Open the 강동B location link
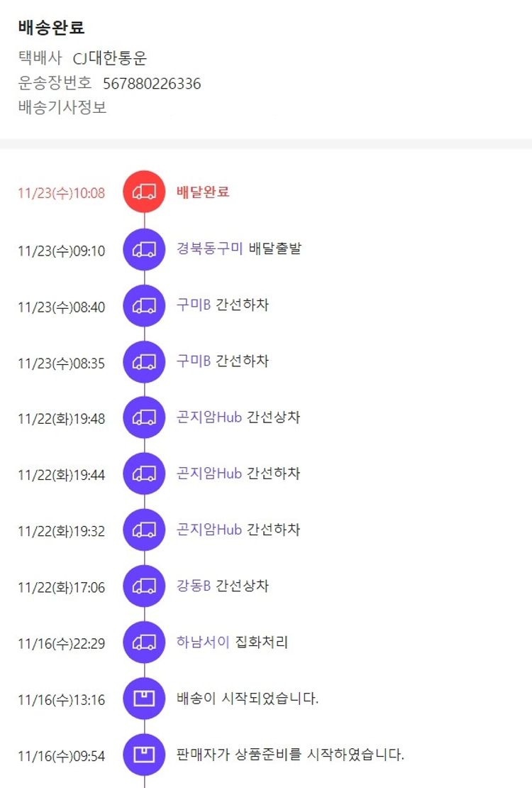 (x=193, y=586)
